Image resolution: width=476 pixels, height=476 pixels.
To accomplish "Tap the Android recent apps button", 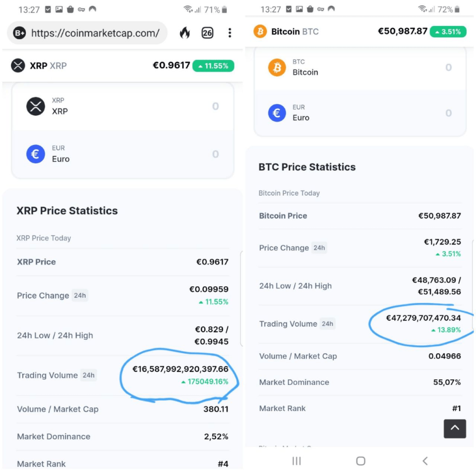I will pos(297,461).
